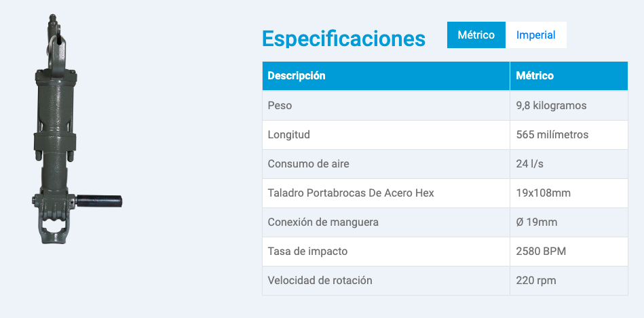
Task: Select the Consumo de aire row
Action: click(x=445, y=163)
